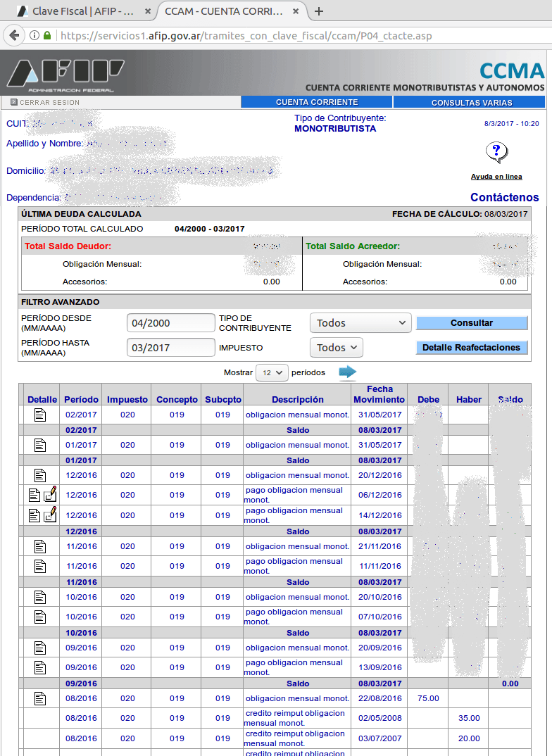Open Tipo de Contribuyente Todos dropdown
Screen dimensions: 552x756
[360, 323]
